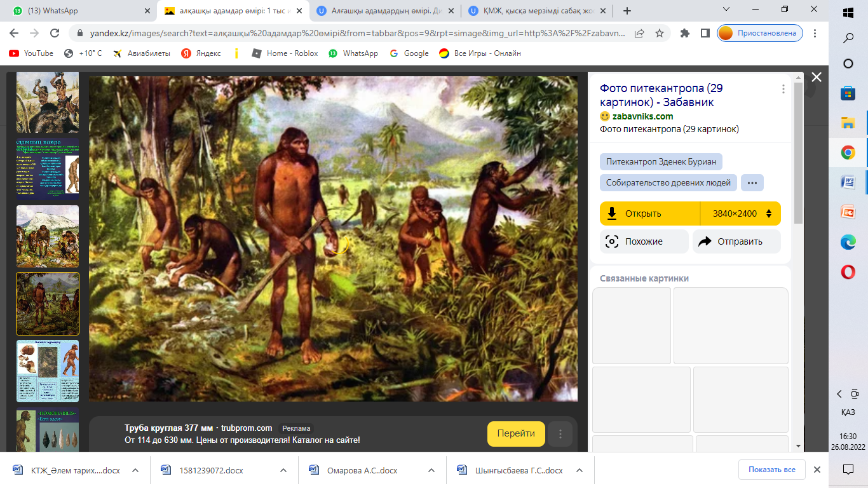Open the Приостановлена profile button
Screen dimensions: 868x488
coord(760,33)
